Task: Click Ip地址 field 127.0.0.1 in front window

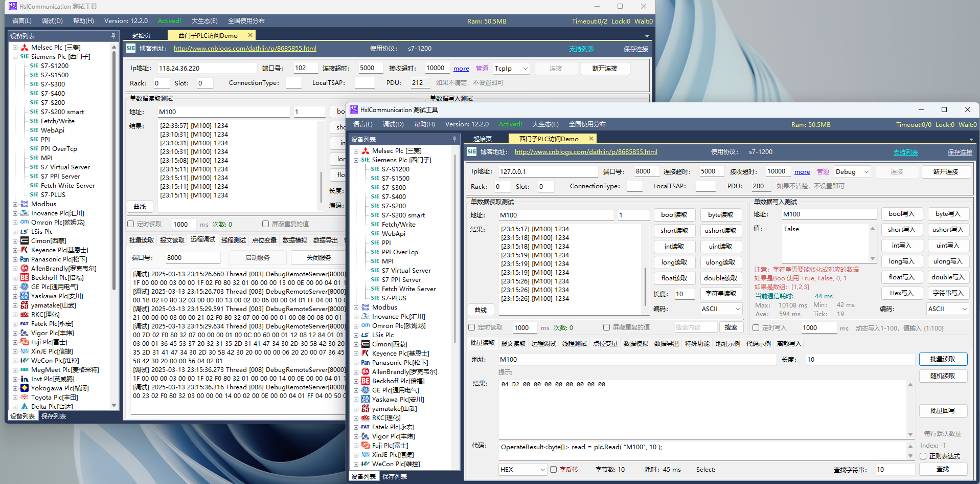Action: (x=548, y=172)
